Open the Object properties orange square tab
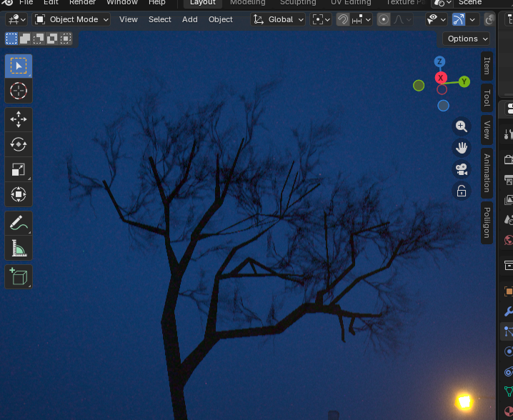 click(x=508, y=291)
